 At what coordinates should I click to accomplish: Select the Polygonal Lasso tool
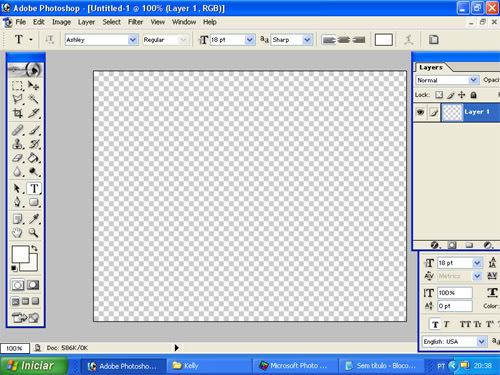[18, 99]
